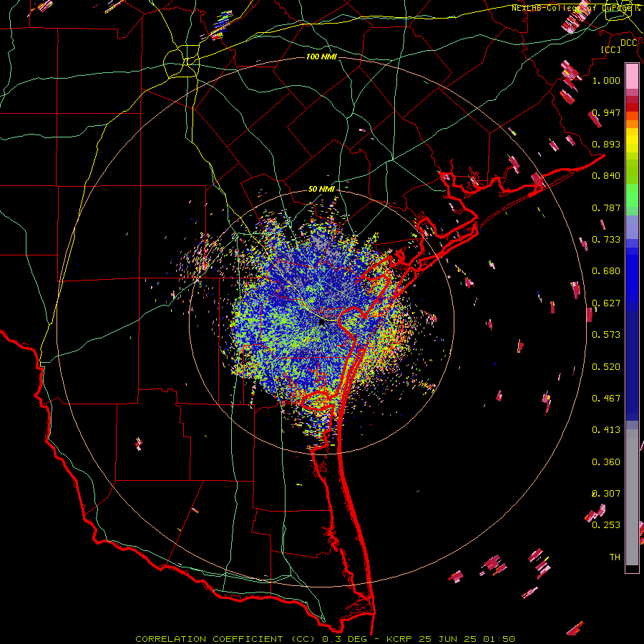The width and height of the screenshot is (644, 644).
Task: Click the "0.733" color scale value
Action: coord(606,240)
